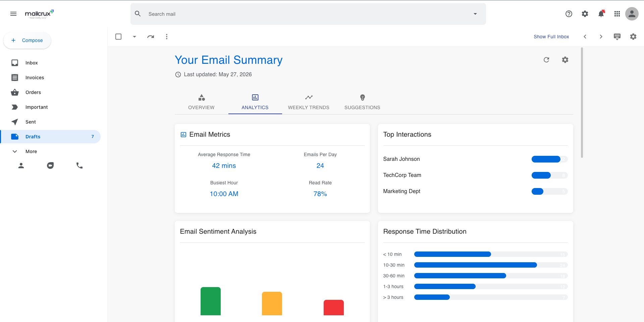Click the Search mail field
Image resolution: width=644 pixels, height=322 pixels.
(x=308, y=14)
